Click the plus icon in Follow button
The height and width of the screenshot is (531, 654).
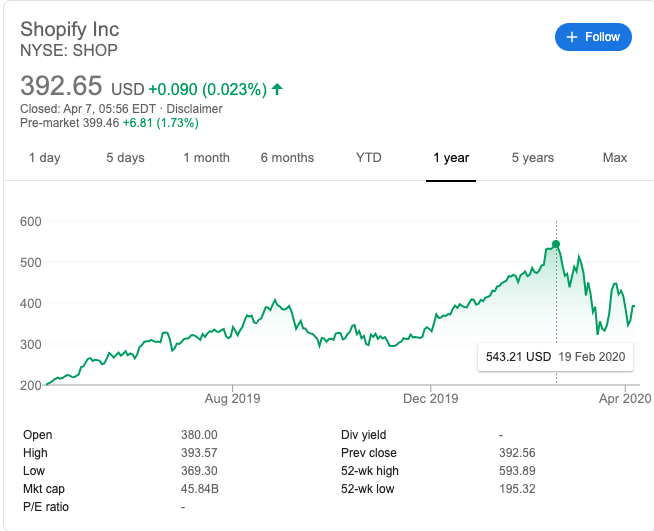[572, 37]
